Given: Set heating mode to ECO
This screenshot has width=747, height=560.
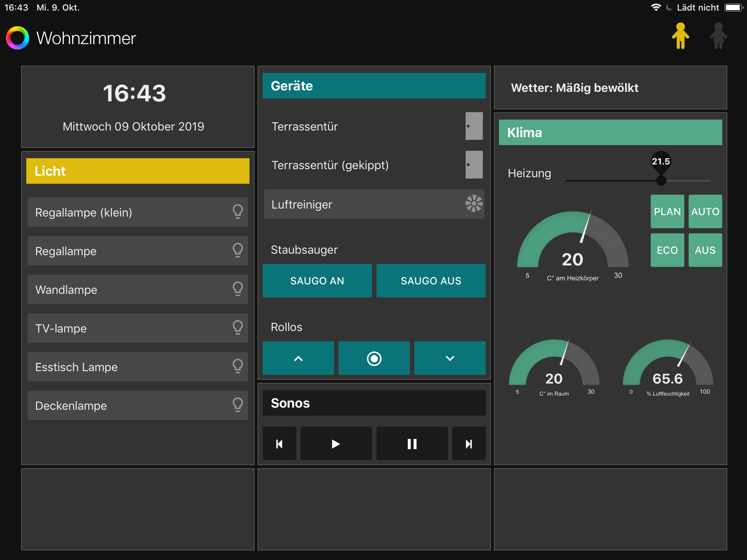Looking at the screenshot, I should 667,250.
